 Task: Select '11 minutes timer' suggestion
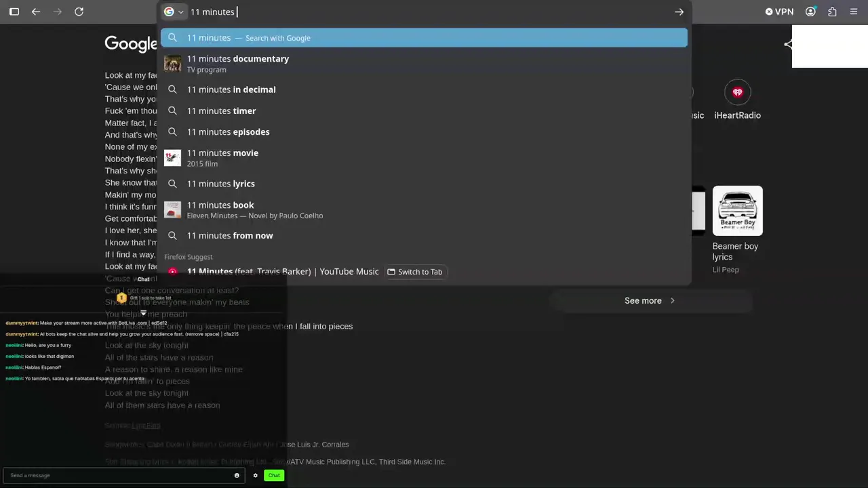(424, 110)
